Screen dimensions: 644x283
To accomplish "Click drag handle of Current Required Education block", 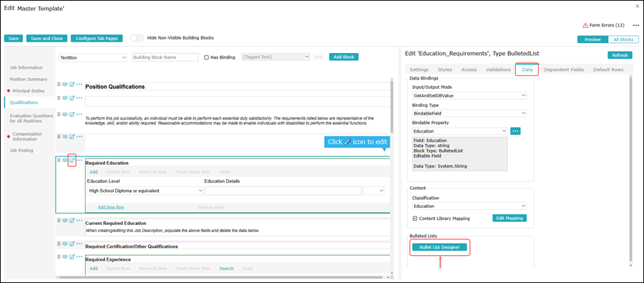I will pos(59,221).
